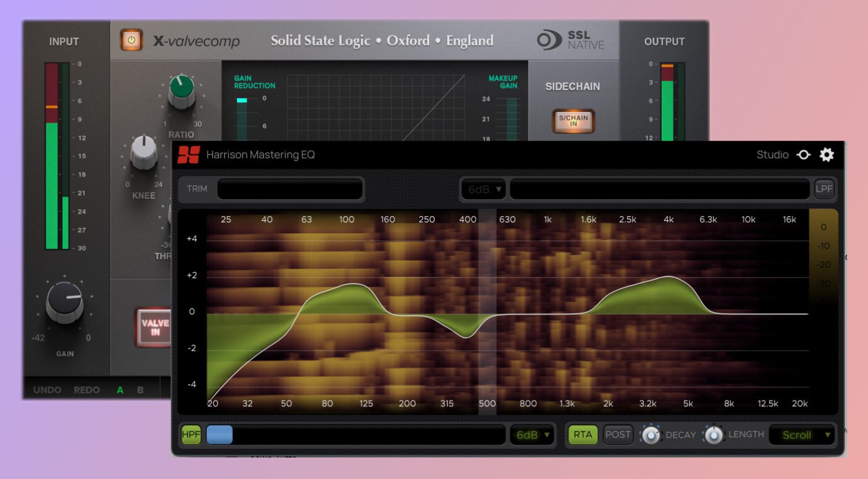Open the bottom 6dB range dropdown
This screenshot has width=868, height=479.
pyautogui.click(x=531, y=434)
